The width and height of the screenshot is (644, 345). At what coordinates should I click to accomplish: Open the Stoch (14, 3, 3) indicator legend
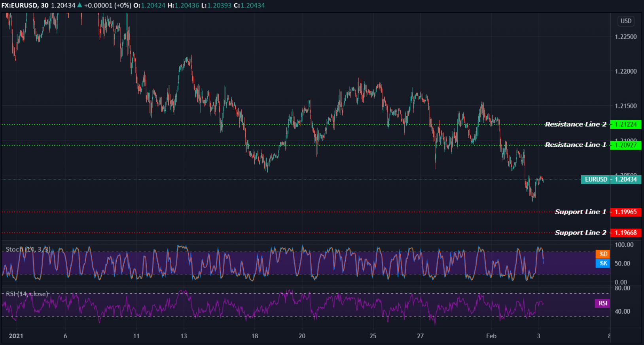28,249
